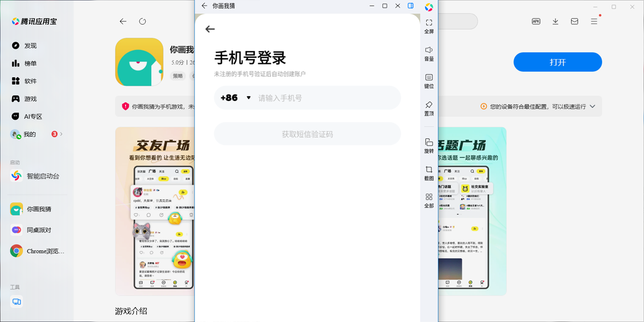Launch 同桌派对 from sidebar
The width and height of the screenshot is (644, 322).
coord(32,230)
